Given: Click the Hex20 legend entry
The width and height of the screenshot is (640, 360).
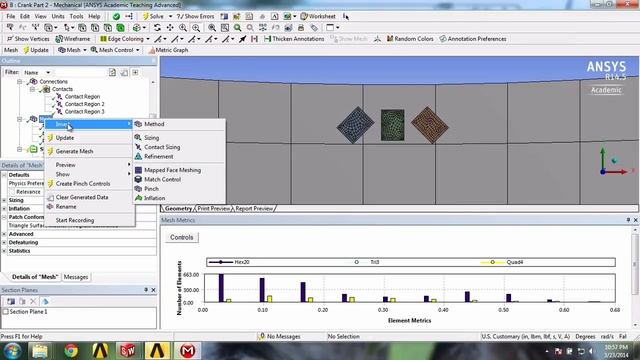Looking at the screenshot, I should (x=229, y=262).
